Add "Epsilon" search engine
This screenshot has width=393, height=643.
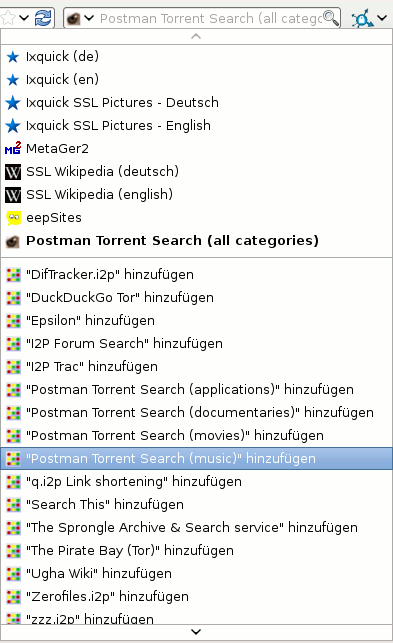coord(196,320)
